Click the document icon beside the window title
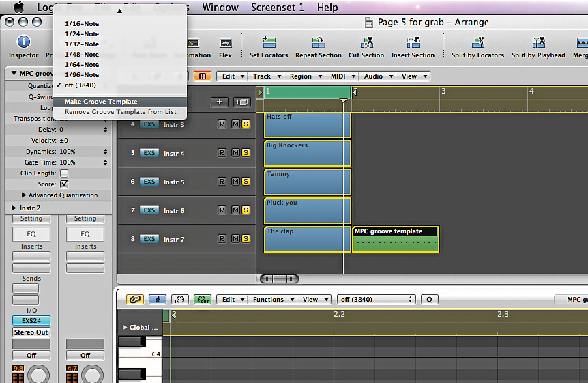Image resolution: width=588 pixels, height=383 pixels. click(369, 23)
